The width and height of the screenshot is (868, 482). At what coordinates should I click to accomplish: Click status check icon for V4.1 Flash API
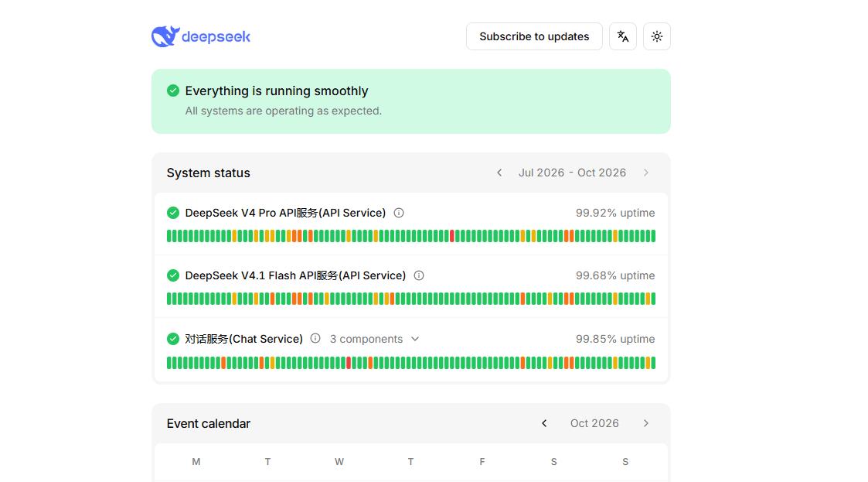[x=173, y=275]
